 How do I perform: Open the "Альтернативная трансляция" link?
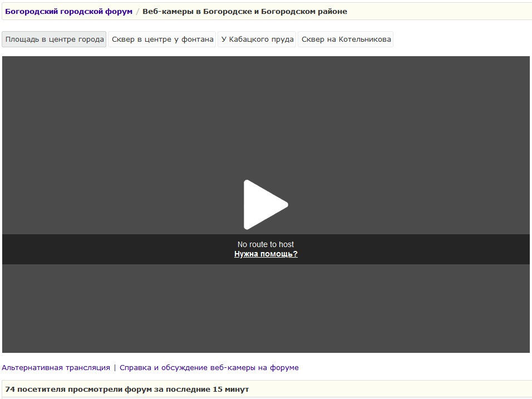pos(56,368)
